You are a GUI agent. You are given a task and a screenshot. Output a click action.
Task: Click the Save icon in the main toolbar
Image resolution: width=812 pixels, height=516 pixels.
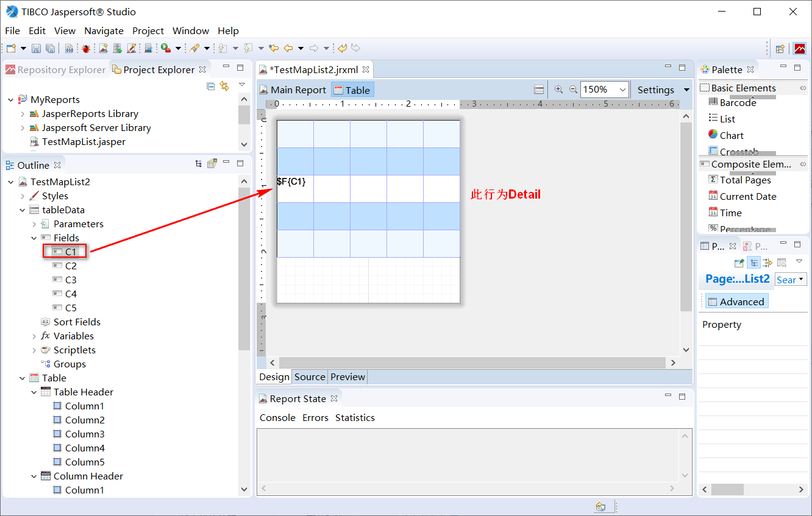coord(36,48)
